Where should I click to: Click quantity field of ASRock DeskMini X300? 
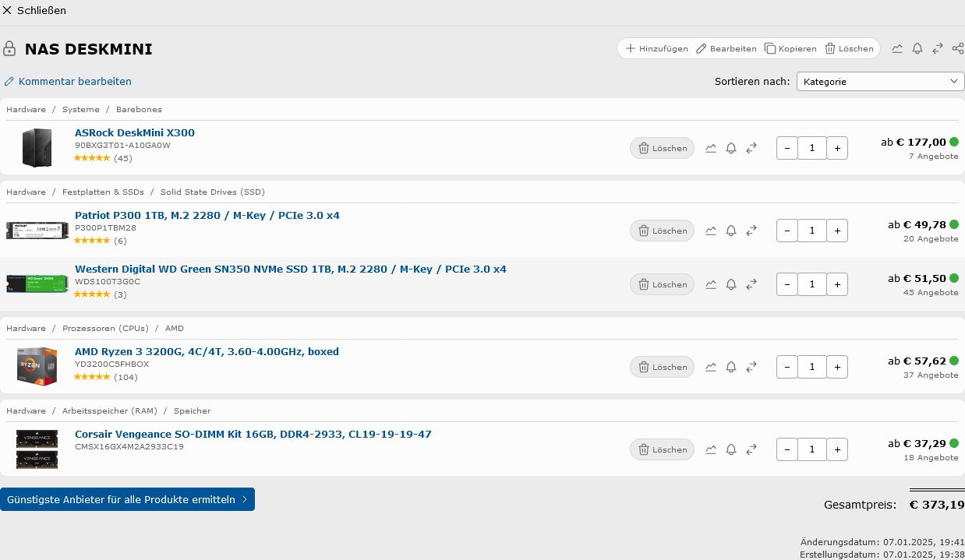[x=812, y=148]
